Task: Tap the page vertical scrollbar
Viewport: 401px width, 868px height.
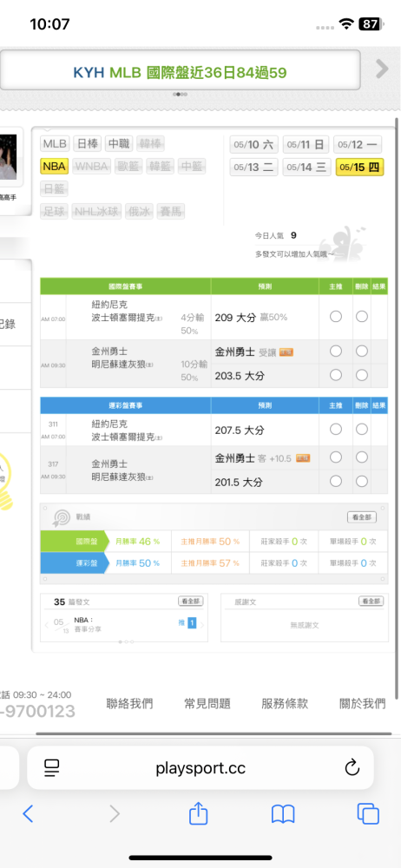Action: [397, 407]
